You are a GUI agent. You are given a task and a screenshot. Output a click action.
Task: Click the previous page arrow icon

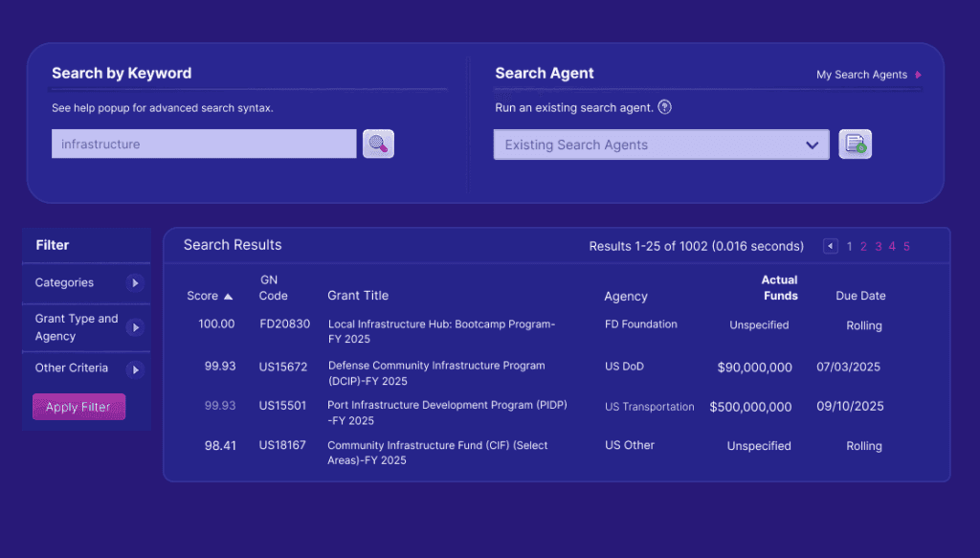click(x=831, y=247)
